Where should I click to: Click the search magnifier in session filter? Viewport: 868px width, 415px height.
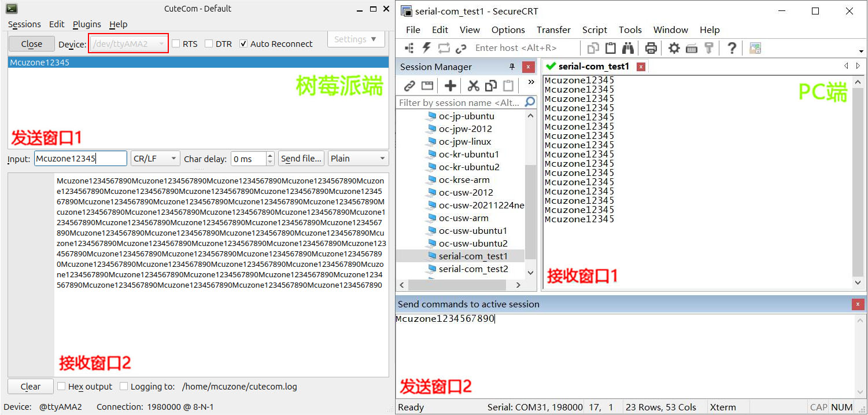(530, 102)
